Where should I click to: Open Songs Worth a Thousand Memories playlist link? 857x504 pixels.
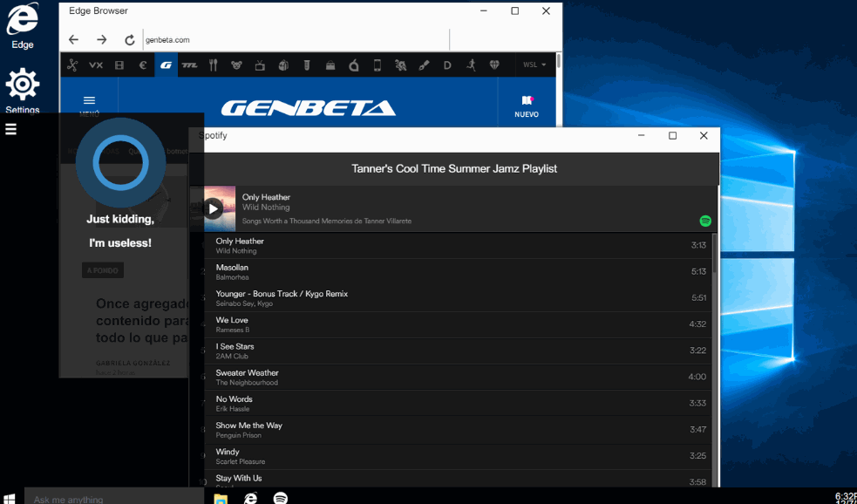point(326,221)
